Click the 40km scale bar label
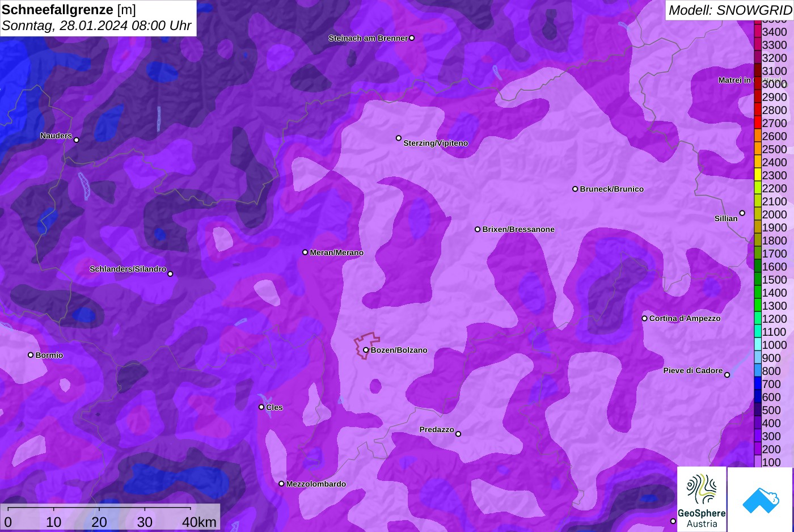Image resolution: width=794 pixels, height=532 pixels. coord(199,522)
